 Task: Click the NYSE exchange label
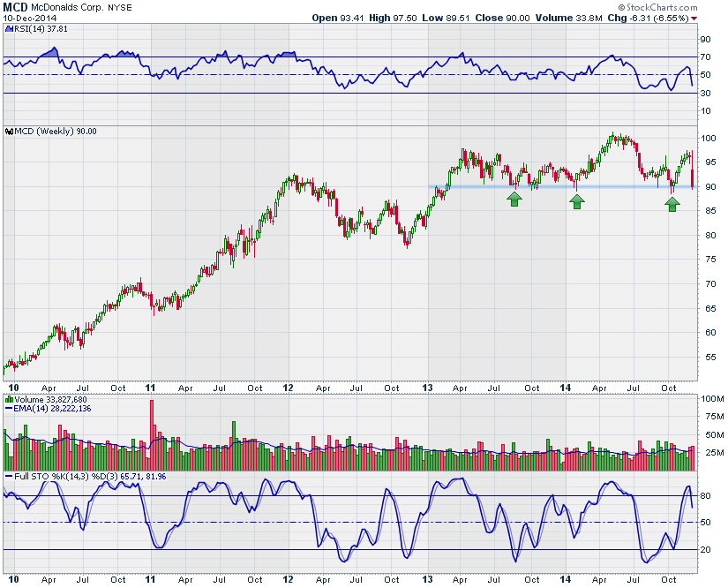pos(120,7)
